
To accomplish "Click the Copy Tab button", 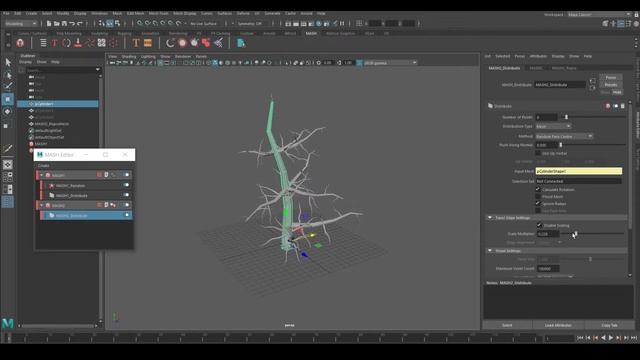I will tap(609, 325).
